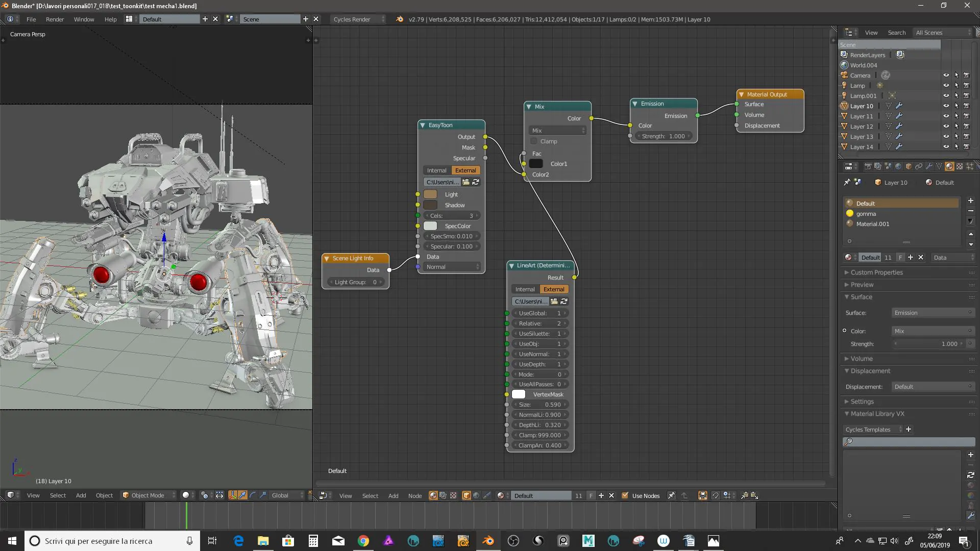Image resolution: width=980 pixels, height=551 pixels.
Task: Click External toggle on LineArt node
Action: (553, 289)
